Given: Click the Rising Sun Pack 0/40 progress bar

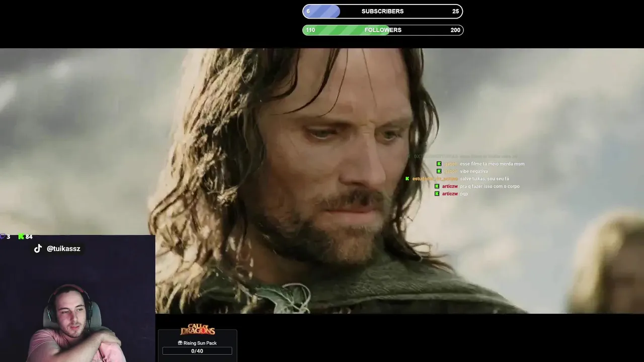Looking at the screenshot, I should coord(197,351).
